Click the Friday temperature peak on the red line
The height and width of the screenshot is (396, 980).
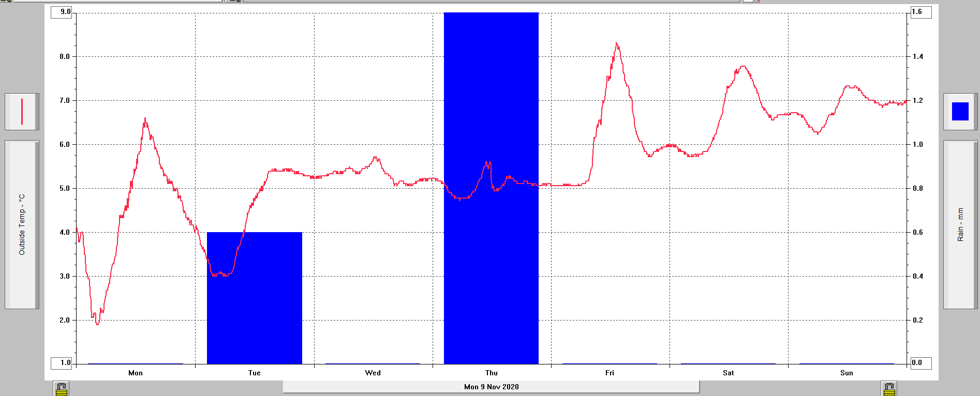click(616, 44)
